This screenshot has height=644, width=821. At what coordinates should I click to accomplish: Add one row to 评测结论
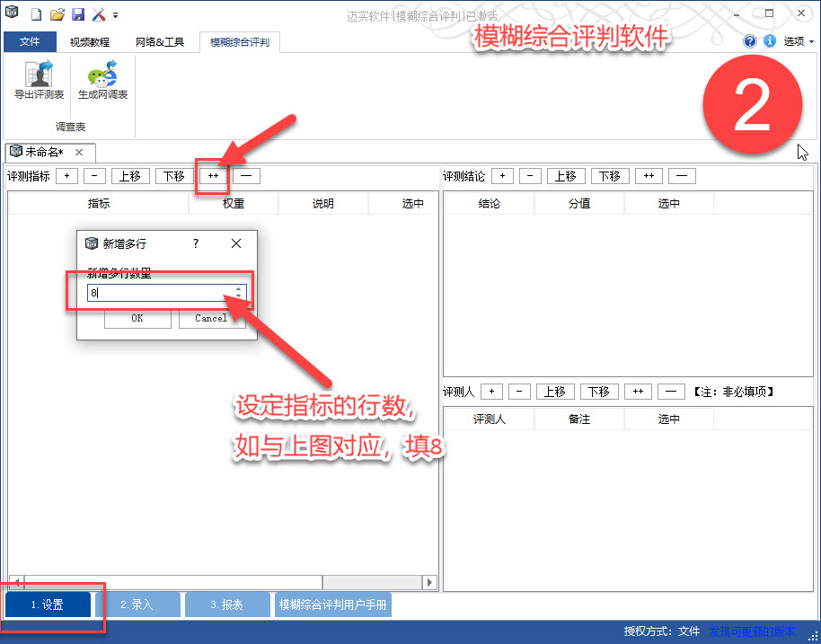click(x=503, y=176)
